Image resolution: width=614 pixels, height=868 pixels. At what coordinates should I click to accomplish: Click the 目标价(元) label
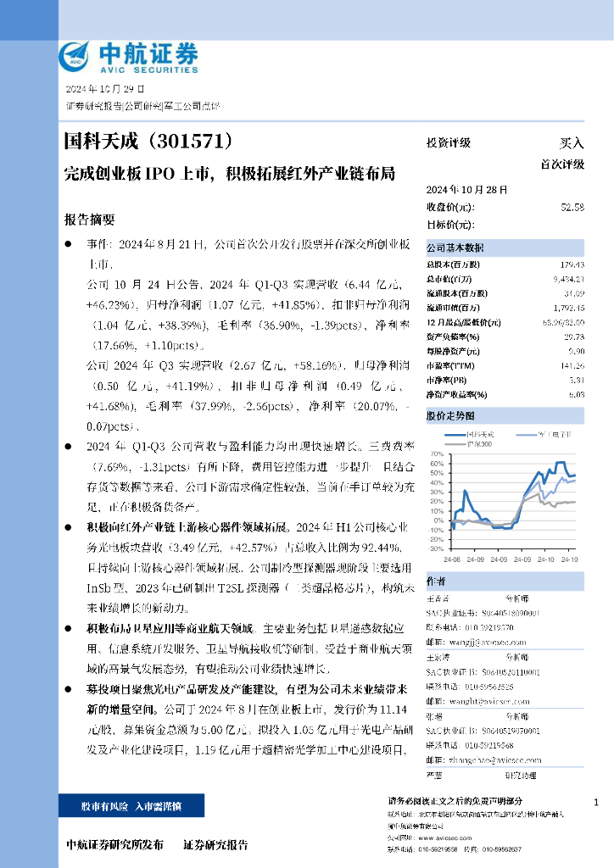coord(450,225)
